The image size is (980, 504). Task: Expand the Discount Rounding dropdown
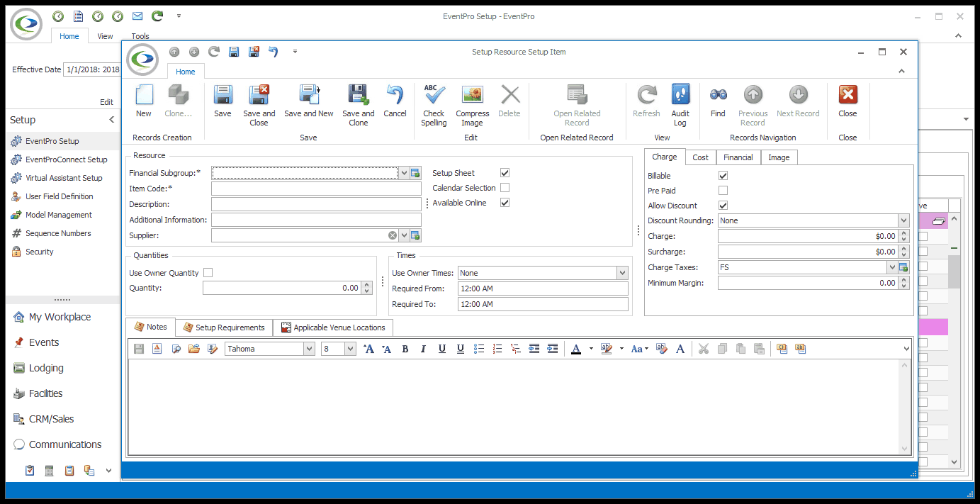tap(903, 220)
